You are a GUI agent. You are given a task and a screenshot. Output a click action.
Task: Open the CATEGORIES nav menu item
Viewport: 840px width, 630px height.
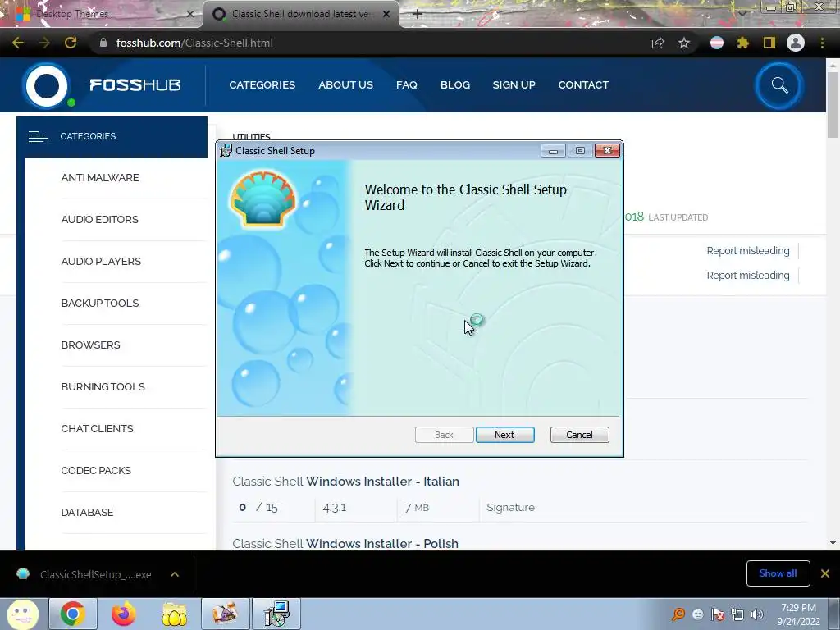262,84
